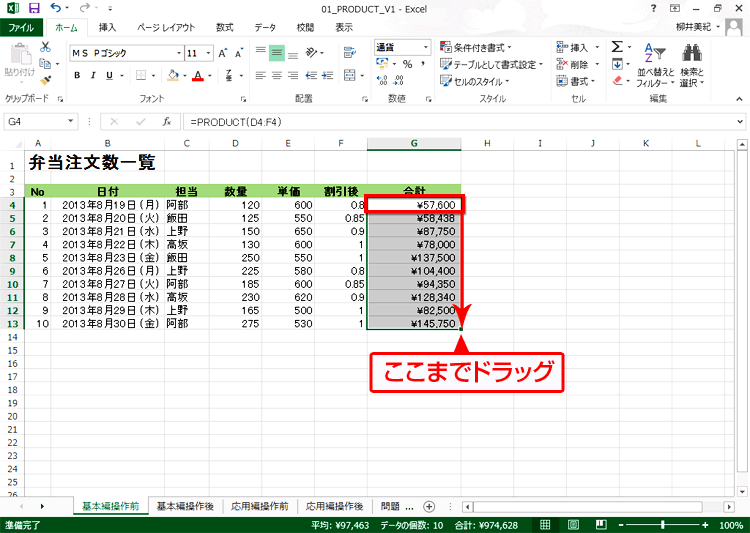Open the Name Box dropdown arrow

pyautogui.click(x=70, y=122)
